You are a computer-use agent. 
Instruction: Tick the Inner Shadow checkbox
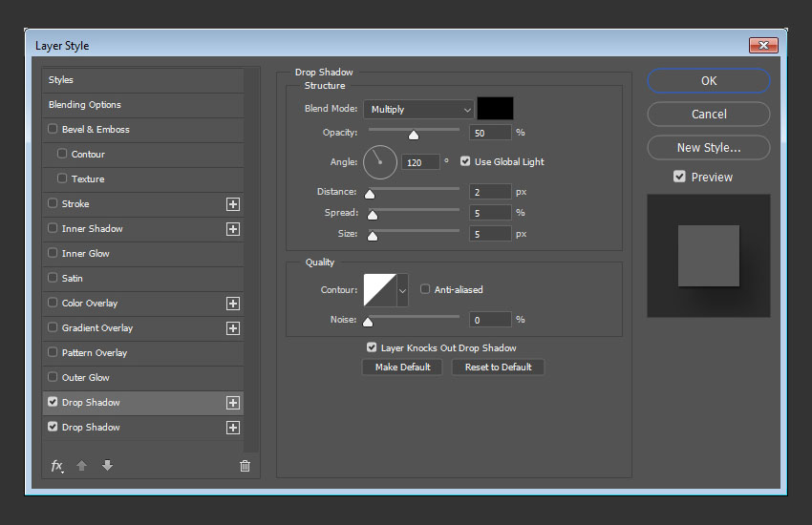coord(53,227)
